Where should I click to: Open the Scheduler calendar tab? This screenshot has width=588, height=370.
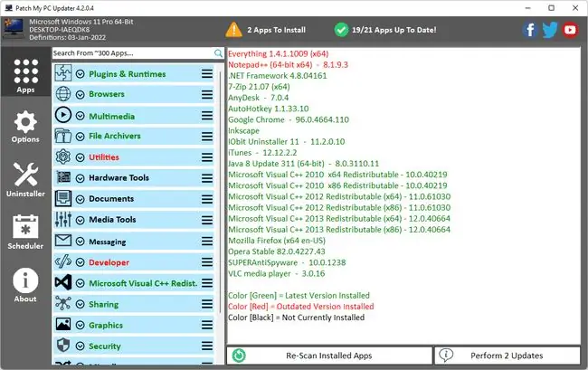pos(25,232)
